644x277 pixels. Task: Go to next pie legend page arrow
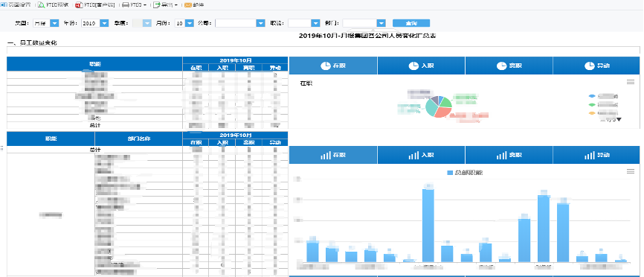point(619,119)
